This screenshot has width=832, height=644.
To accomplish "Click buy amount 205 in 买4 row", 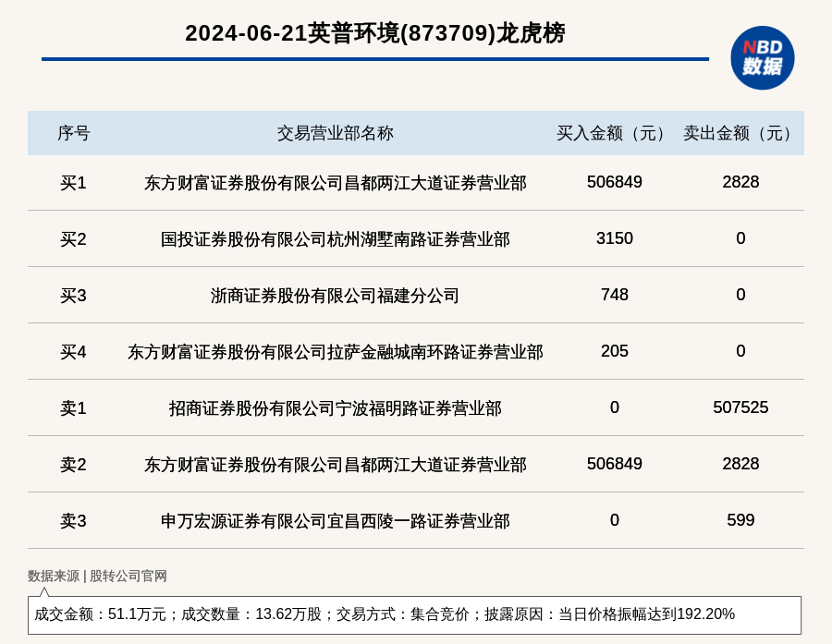I will 615,351.
